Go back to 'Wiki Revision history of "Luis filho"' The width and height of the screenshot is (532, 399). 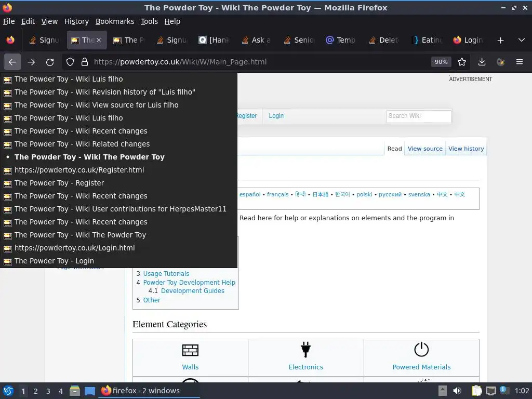(118, 92)
